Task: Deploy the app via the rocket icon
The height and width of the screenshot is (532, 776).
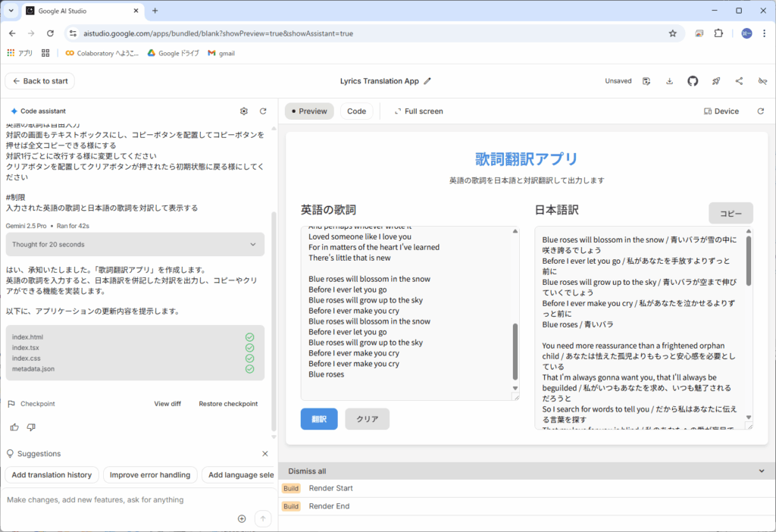Action: 716,81
